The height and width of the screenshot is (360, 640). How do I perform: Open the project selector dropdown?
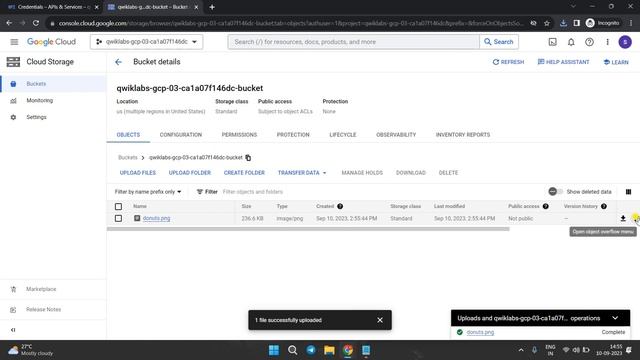click(147, 42)
